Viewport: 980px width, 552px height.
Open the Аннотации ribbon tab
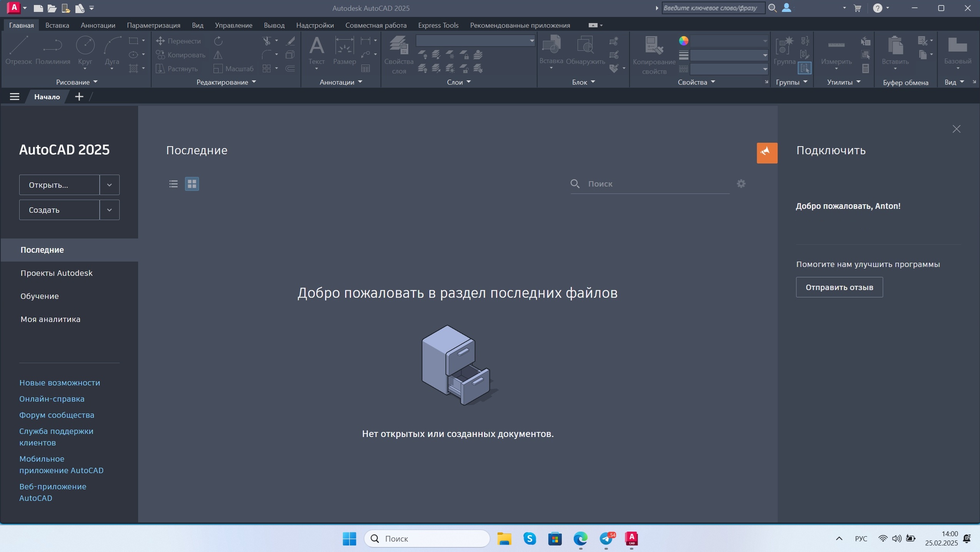pos(98,25)
